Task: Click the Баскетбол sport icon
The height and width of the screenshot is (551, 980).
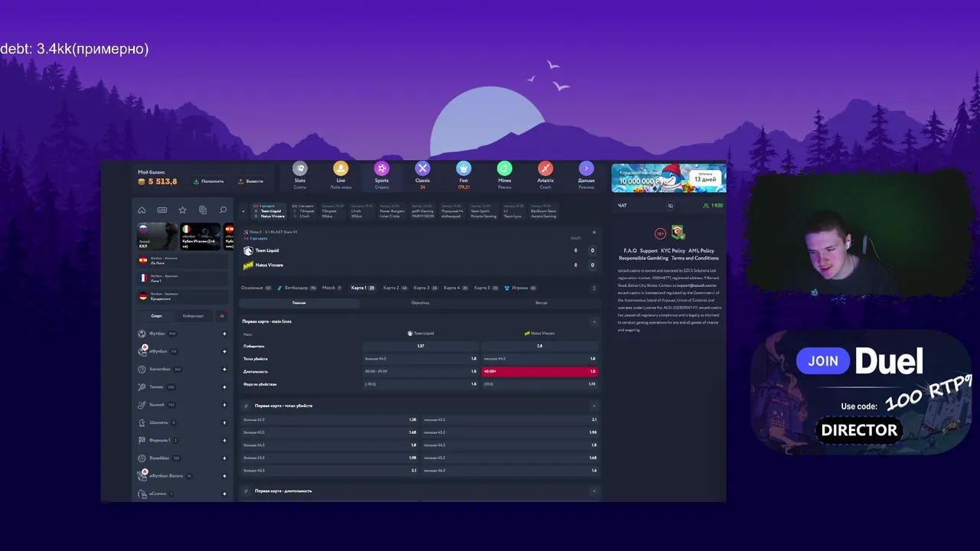Action: (x=142, y=369)
